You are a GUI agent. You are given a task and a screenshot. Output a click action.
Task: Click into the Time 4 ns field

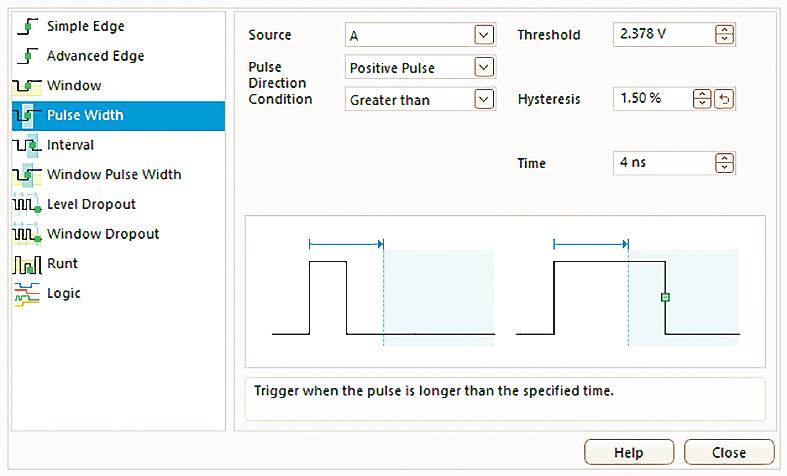tap(660, 163)
